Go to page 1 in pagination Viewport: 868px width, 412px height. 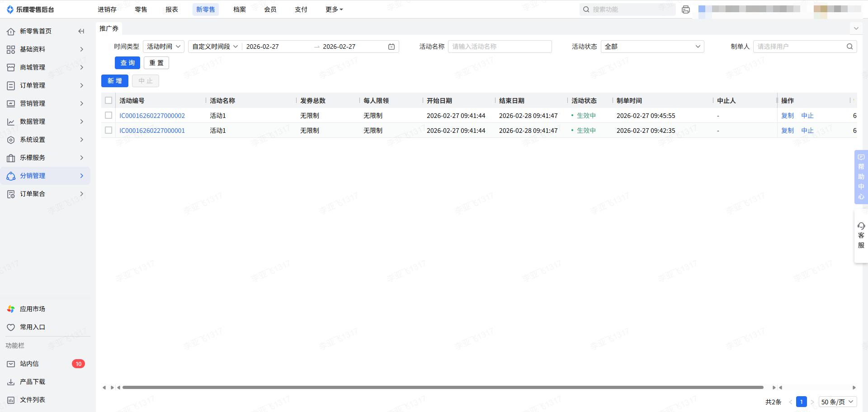[x=802, y=402]
